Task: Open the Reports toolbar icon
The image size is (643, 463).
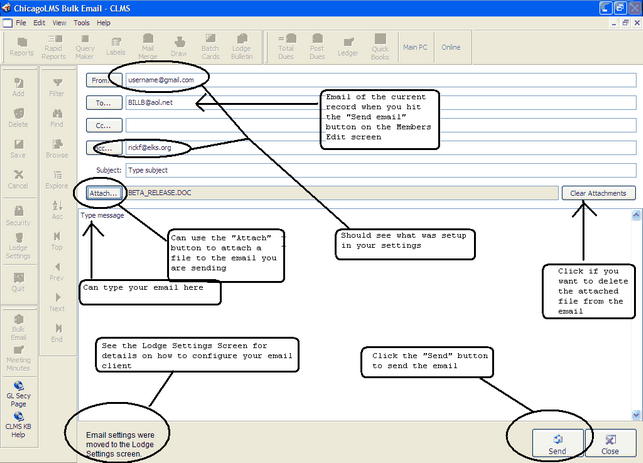Action: pyautogui.click(x=21, y=46)
